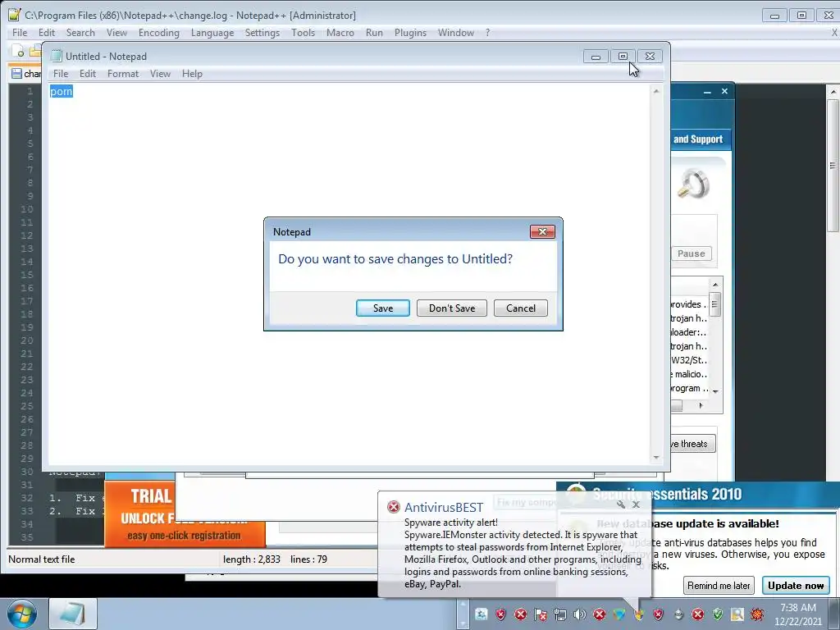This screenshot has height=630, width=840.
Task: Open the Notepad++ Run menu
Action: coord(374,33)
